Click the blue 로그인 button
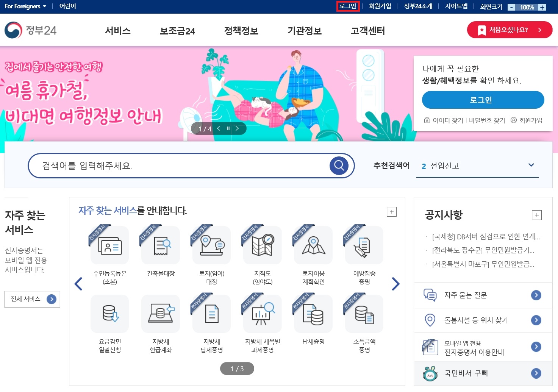Screen dimensions: 558x392 pyautogui.click(x=483, y=100)
